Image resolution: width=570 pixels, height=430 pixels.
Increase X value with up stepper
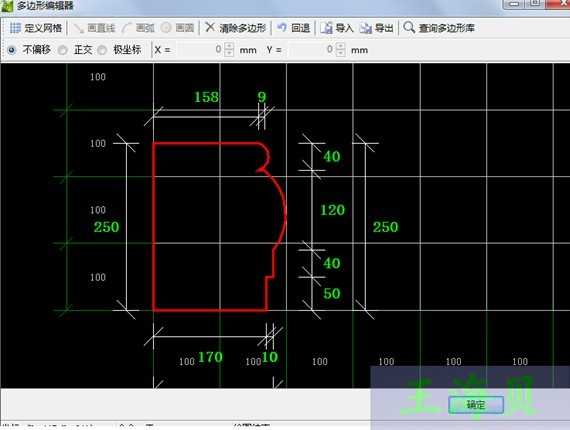click(x=229, y=46)
